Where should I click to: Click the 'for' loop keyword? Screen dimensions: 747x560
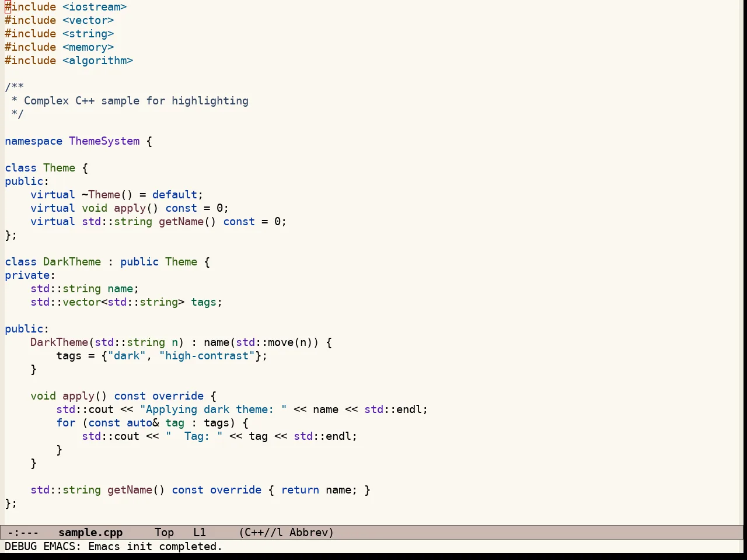(x=65, y=423)
